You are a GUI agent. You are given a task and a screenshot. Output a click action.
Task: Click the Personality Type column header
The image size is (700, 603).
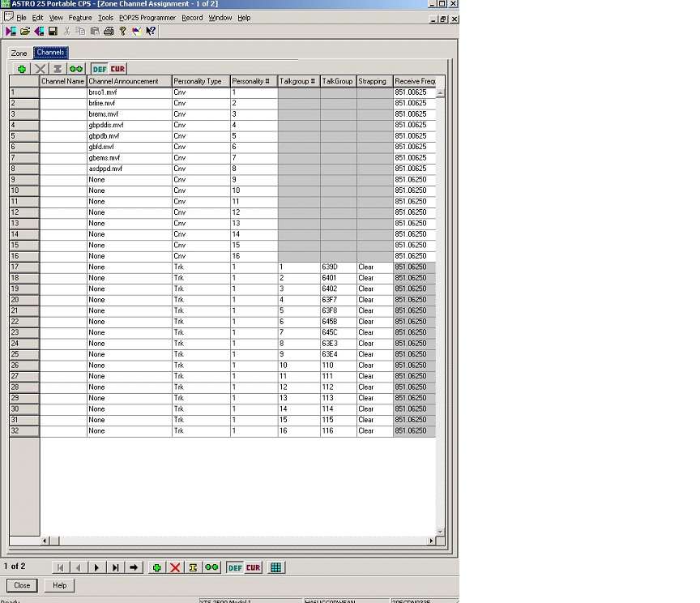(201, 81)
